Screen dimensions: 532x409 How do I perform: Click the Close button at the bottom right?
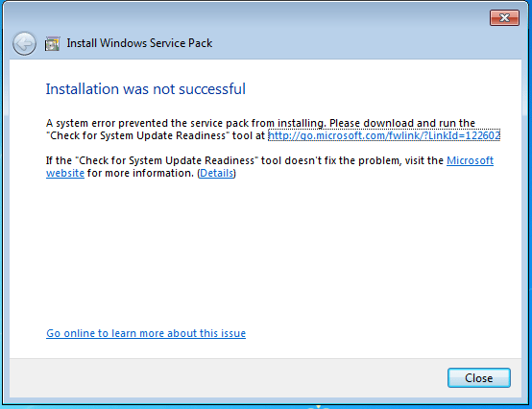click(479, 378)
